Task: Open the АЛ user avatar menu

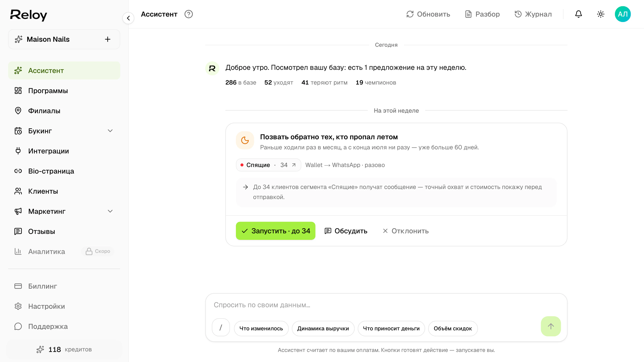Action: click(623, 14)
